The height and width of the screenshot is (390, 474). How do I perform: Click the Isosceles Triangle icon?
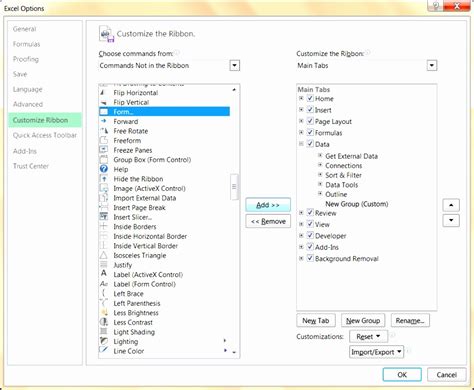[104, 255]
